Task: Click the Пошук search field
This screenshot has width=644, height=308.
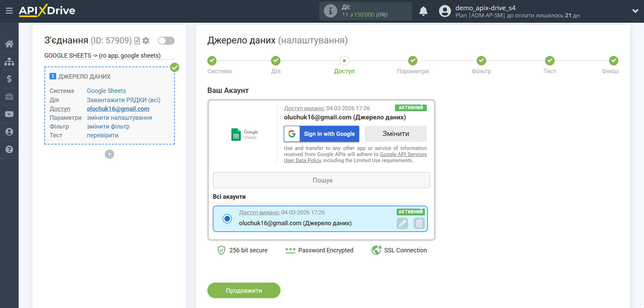Action: click(321, 180)
